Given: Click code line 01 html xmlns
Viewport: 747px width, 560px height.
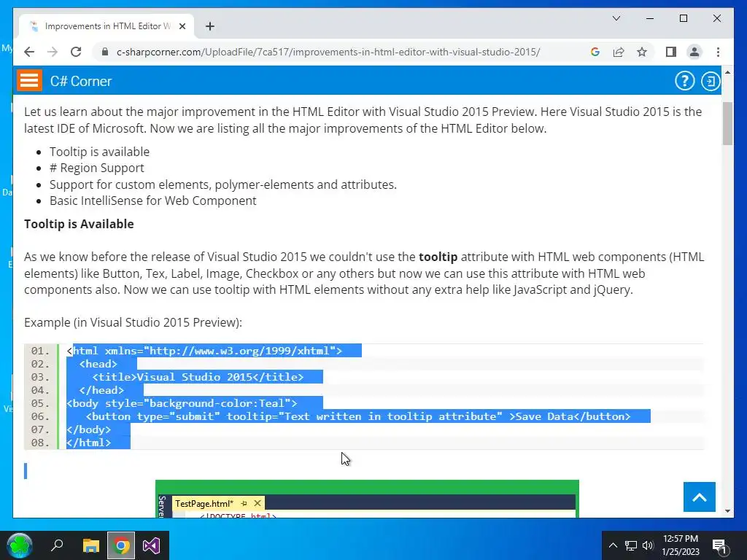Looking at the screenshot, I should tap(204, 351).
